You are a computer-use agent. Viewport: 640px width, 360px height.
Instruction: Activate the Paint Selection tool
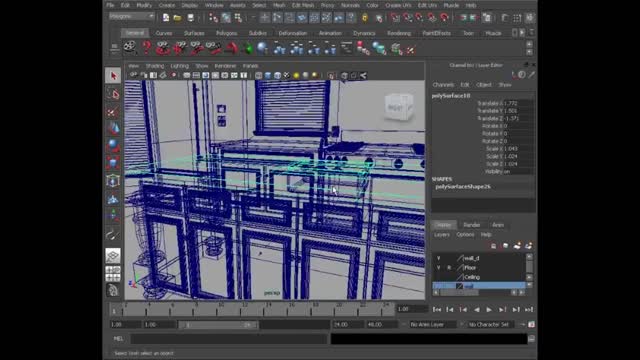113,112
